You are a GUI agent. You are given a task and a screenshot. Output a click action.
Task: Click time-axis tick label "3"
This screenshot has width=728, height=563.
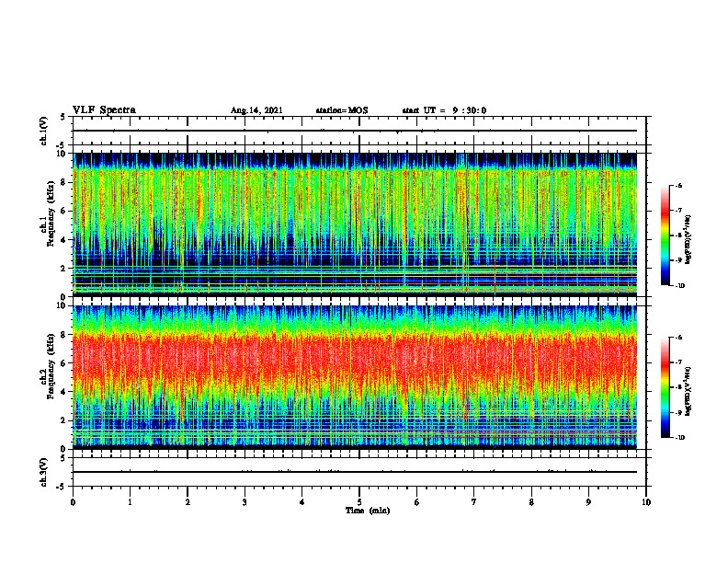(x=245, y=502)
